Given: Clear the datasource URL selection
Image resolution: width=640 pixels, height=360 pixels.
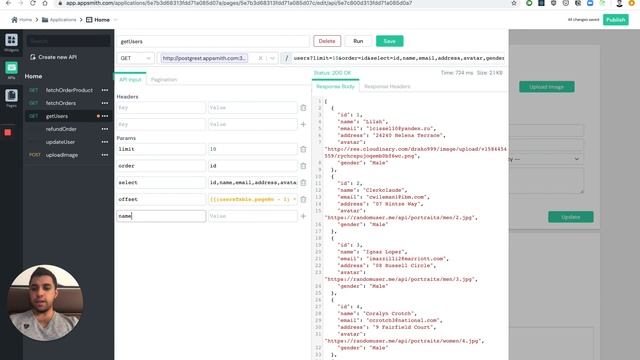Looking at the screenshot, I should pyautogui.click(x=260, y=58).
